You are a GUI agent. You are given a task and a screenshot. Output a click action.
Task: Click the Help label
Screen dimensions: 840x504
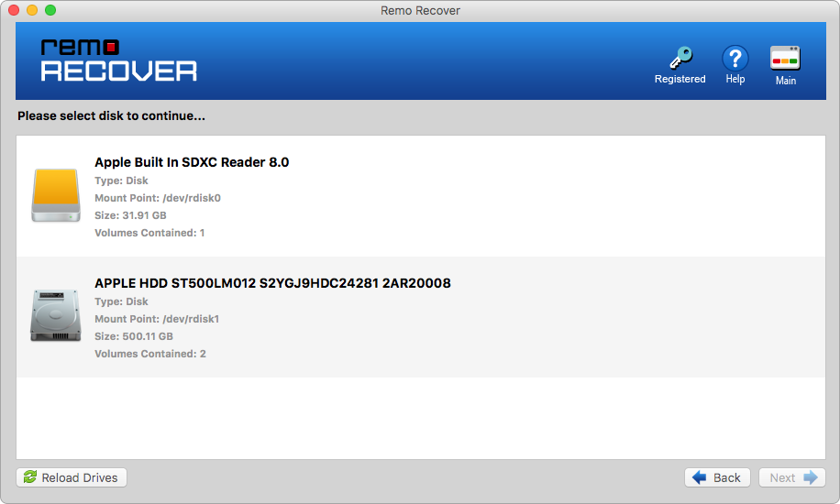(735, 79)
